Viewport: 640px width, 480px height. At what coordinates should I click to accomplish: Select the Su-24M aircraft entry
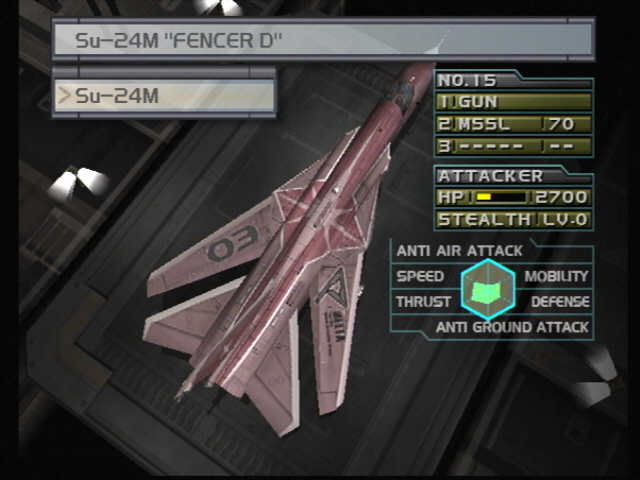(164, 96)
